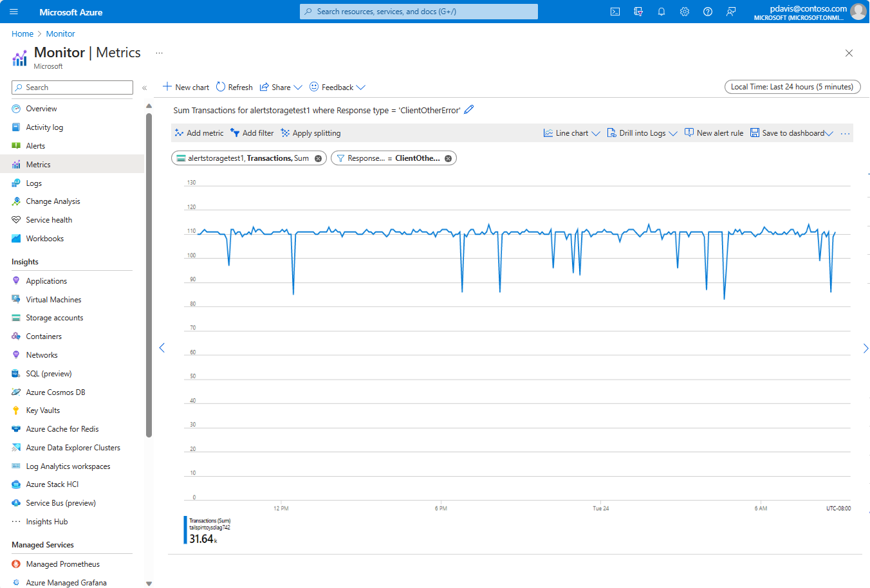Image resolution: width=870 pixels, height=588 pixels.
Task: Open the Share dropdown menu
Action: click(281, 87)
